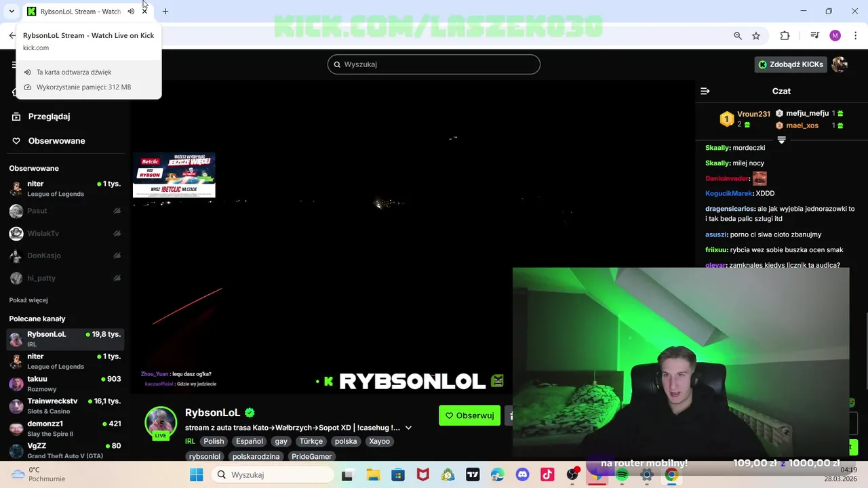Mute the tab via speaker icon
The height and width of the screenshot is (488, 868).
[131, 12]
